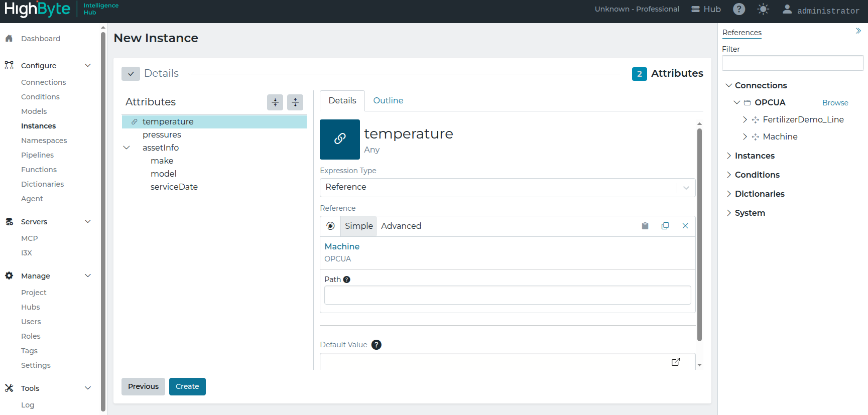Copy reference with duplicate icon
The width and height of the screenshot is (868, 415).
pyautogui.click(x=665, y=226)
